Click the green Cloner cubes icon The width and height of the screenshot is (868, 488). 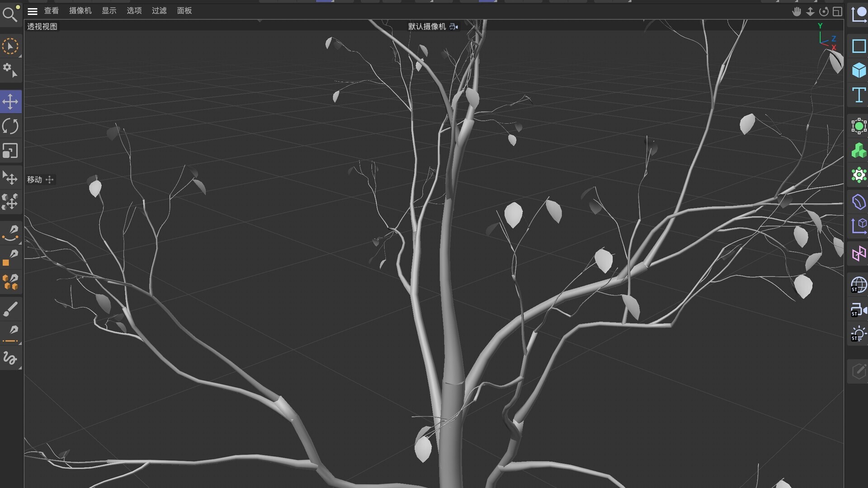tap(859, 150)
